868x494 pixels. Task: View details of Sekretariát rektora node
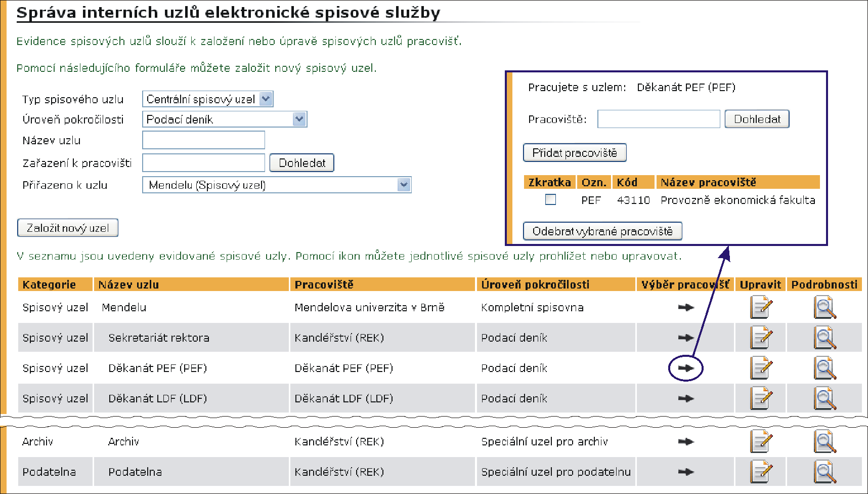coord(824,338)
